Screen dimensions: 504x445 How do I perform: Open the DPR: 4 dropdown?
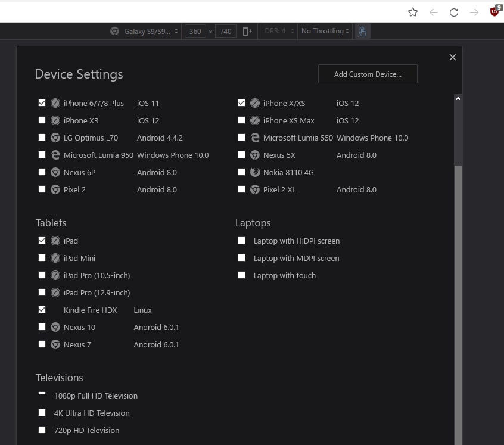[279, 31]
